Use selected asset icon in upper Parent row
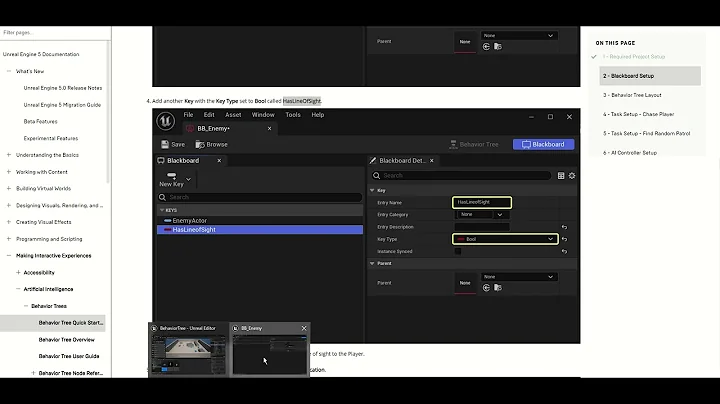 486,46
